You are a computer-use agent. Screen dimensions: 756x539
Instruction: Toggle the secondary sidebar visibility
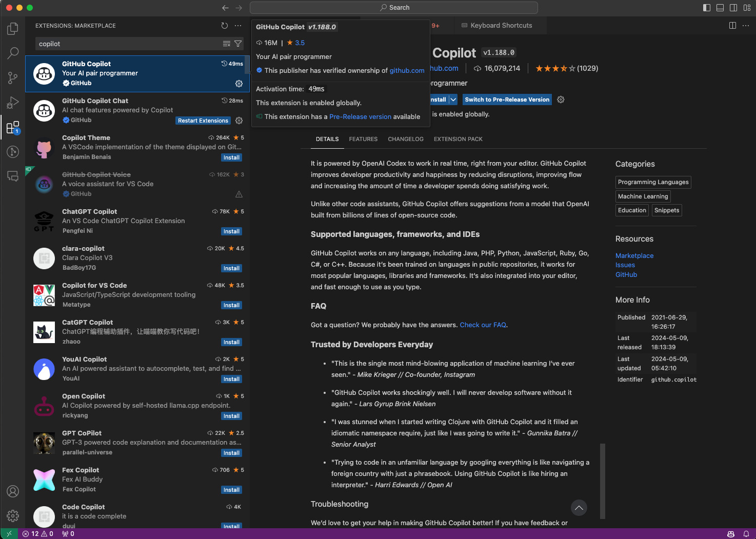733,7
